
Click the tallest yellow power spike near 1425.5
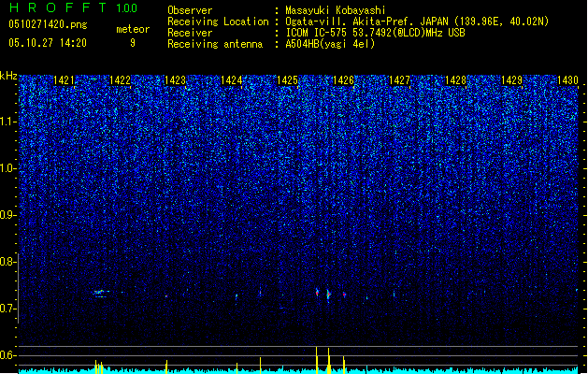(317, 360)
